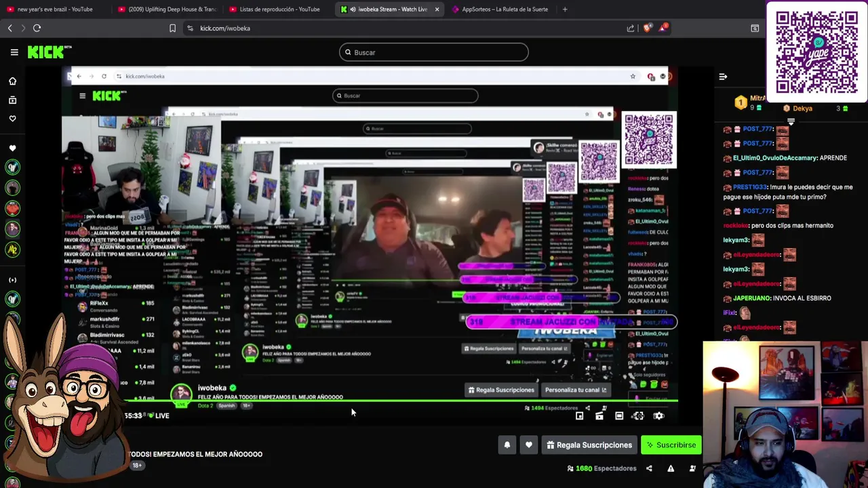Switch to new year's eve brazil tab

coord(54,9)
